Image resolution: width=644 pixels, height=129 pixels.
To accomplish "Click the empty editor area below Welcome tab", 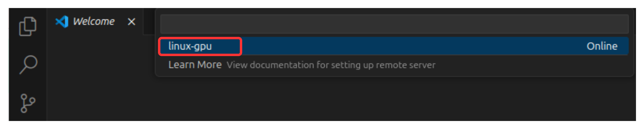I will pyautogui.click(x=100, y=78).
